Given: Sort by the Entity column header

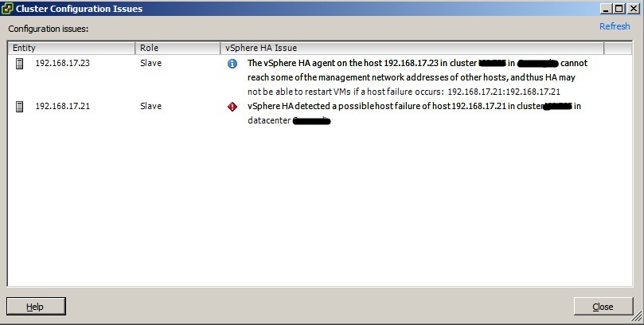Looking at the screenshot, I should 72,48.
